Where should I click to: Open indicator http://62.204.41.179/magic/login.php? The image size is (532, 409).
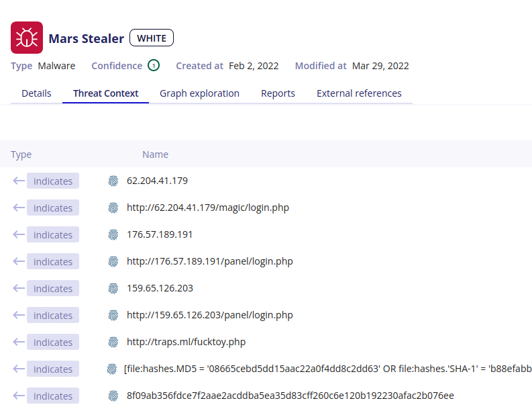click(208, 208)
